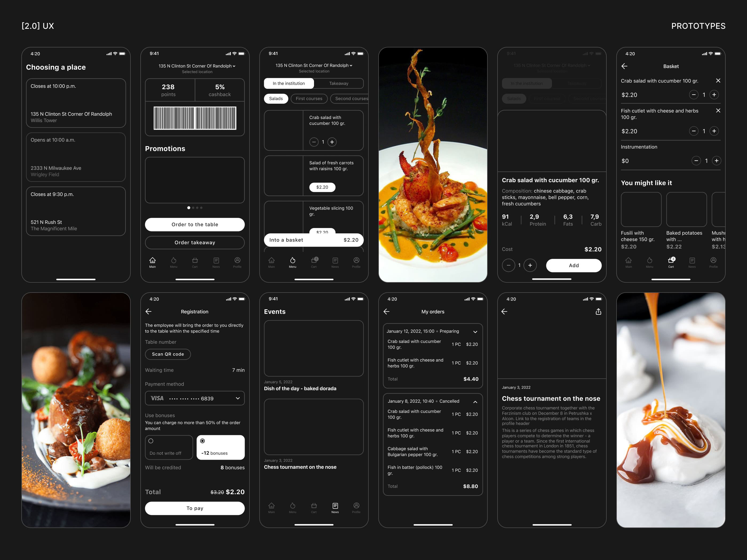The width and height of the screenshot is (747, 560).
Task: Select the 'Do not write off' radio option
Action: pos(151,441)
